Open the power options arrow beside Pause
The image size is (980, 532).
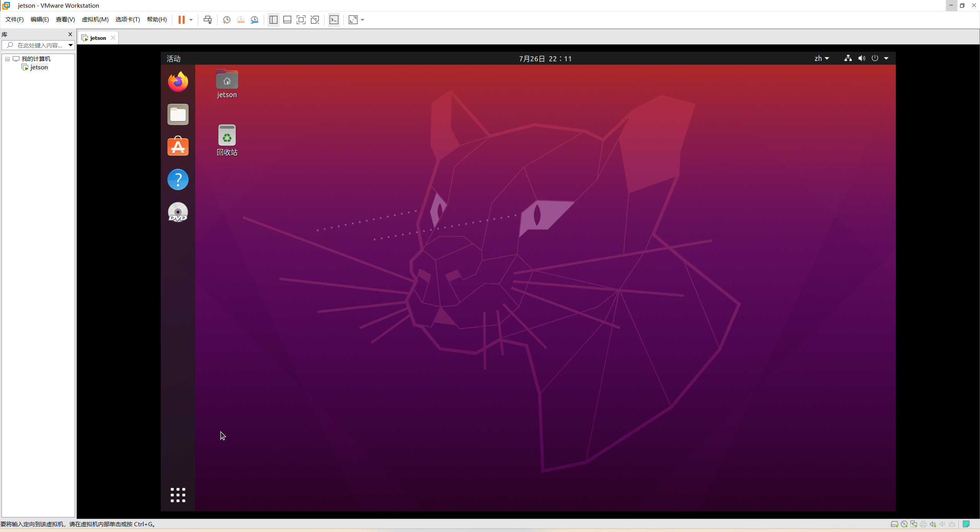191,20
